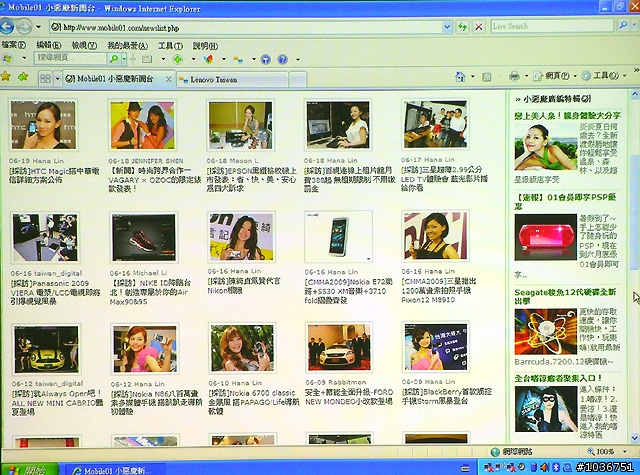Expand the toolbar search options dropdown

(124, 59)
